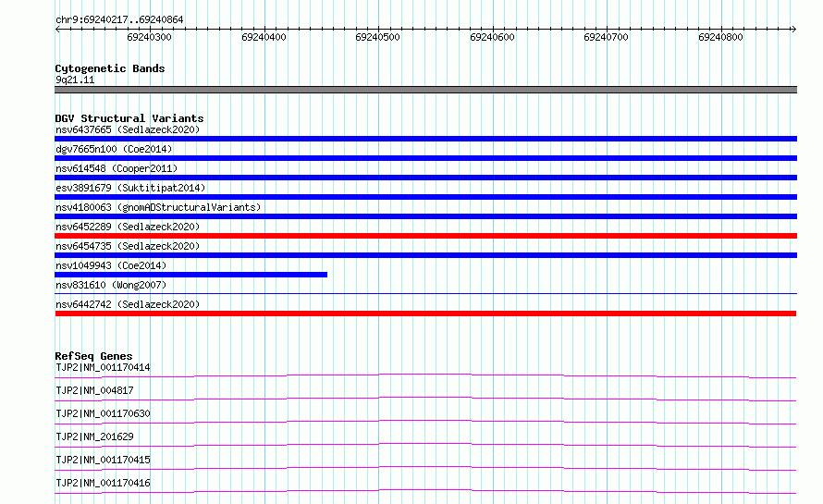Select variant label nsv6437665 (Sedlazeck2020)
The height and width of the screenshot is (504, 823).
[x=128, y=129]
